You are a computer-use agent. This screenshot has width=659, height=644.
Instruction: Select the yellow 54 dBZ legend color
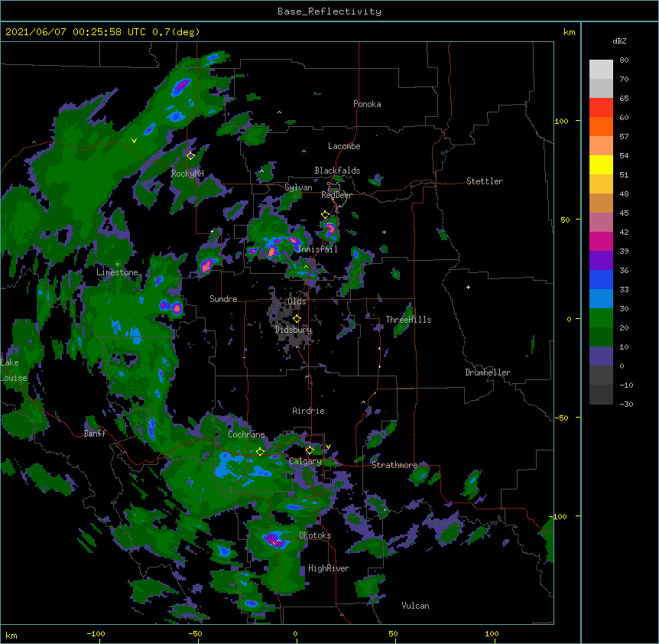pyautogui.click(x=601, y=164)
